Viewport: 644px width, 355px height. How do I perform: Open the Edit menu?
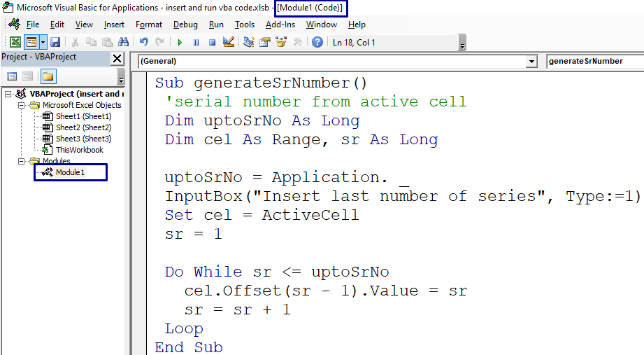pyautogui.click(x=57, y=25)
